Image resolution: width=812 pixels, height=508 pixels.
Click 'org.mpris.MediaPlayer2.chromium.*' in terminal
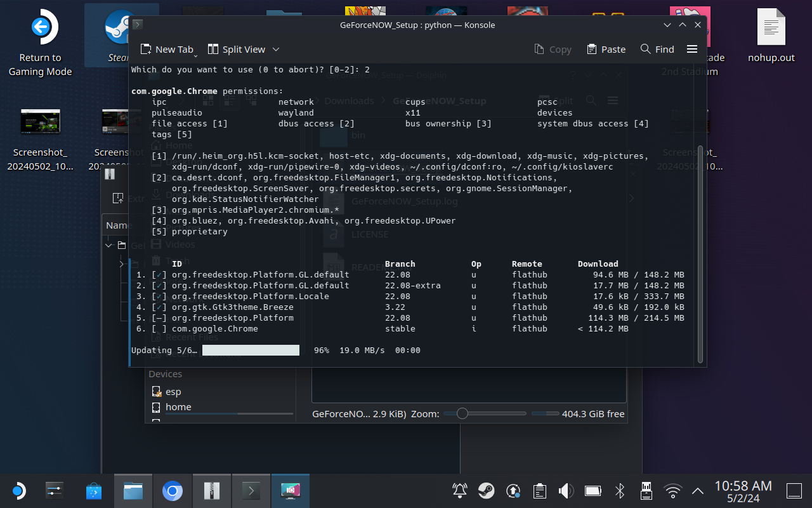(255, 210)
